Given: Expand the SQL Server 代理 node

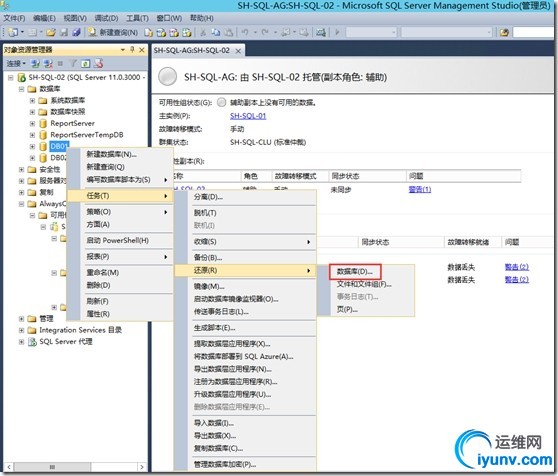Looking at the screenshot, I should point(21,342).
